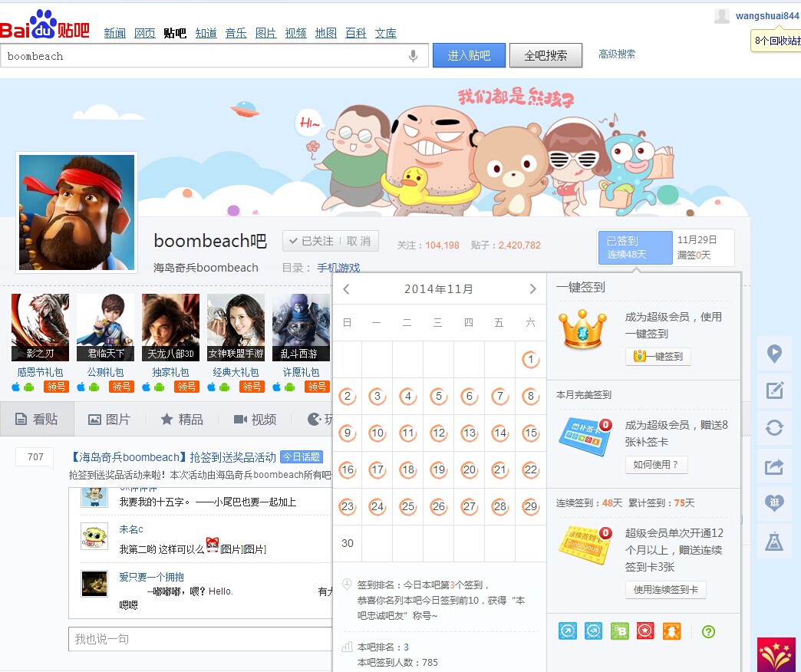Viewport: 801px width, 672px height.
Task: Open 天龙八部3D game thumbnail
Action: coord(170,328)
